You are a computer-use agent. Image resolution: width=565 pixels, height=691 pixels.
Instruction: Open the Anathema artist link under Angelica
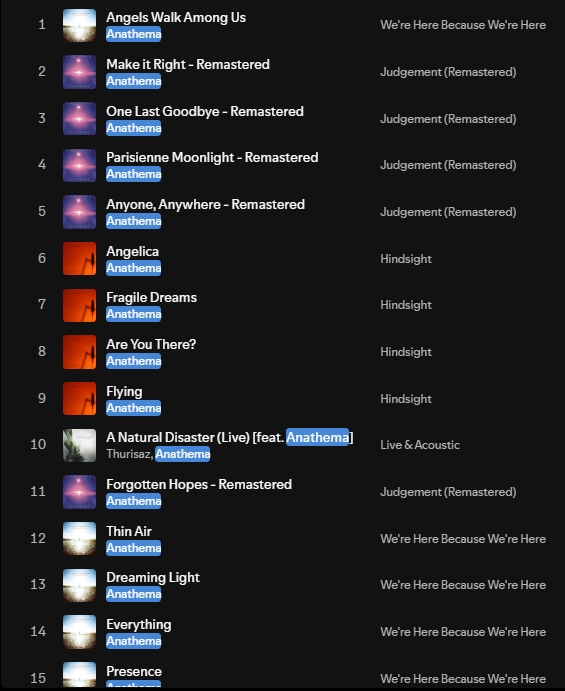(x=134, y=268)
